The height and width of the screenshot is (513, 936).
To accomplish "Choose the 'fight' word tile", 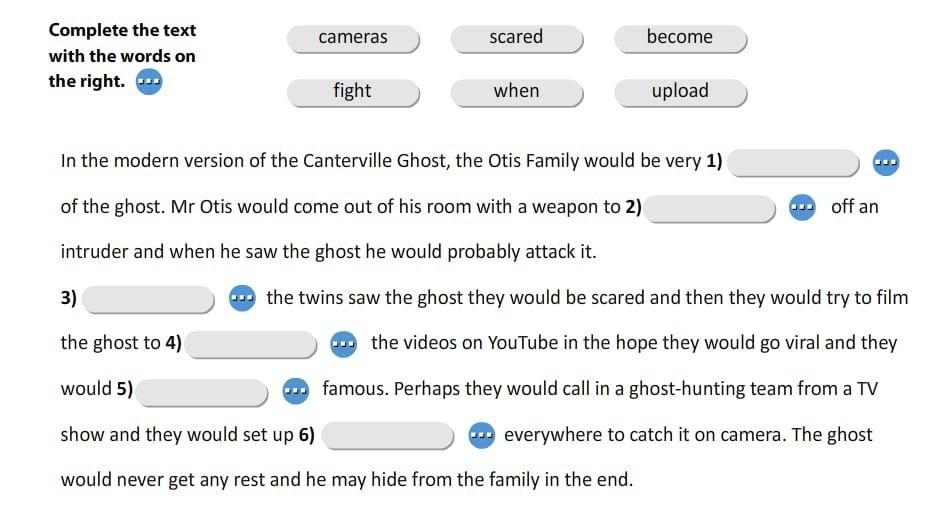I will click(353, 92).
